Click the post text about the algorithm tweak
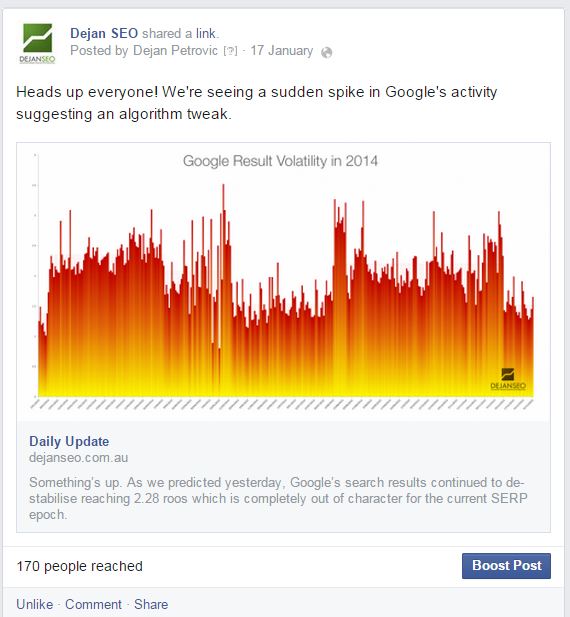This screenshot has height=617, width=570. 256,103
